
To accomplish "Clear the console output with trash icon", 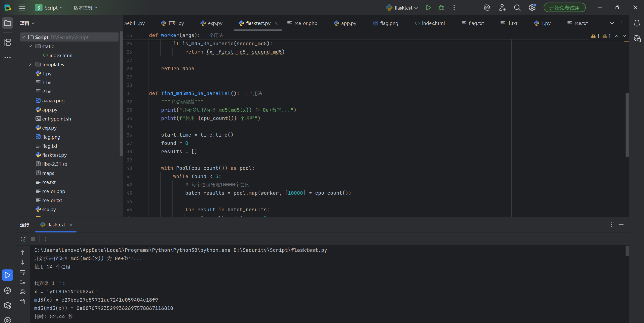I will pos(23,302).
